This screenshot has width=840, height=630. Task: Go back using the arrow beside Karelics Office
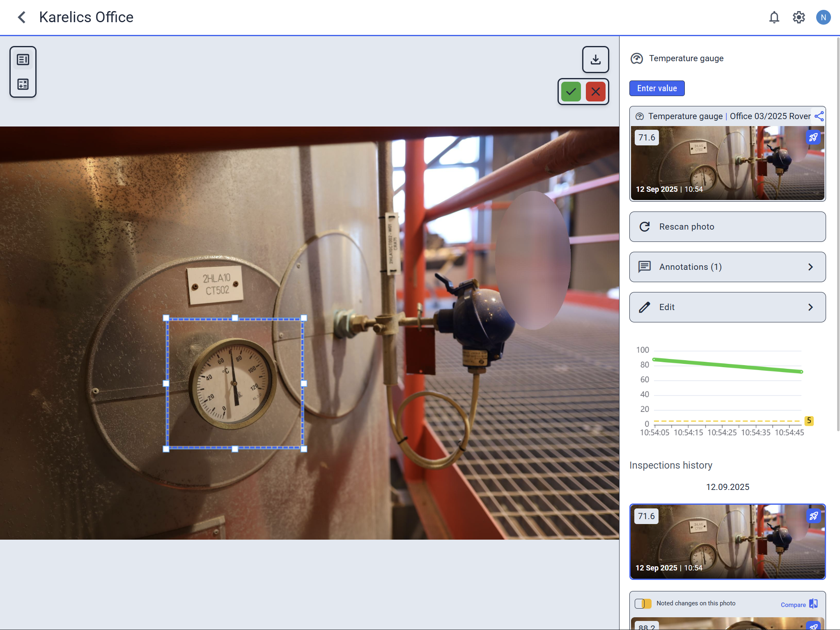[x=22, y=17]
